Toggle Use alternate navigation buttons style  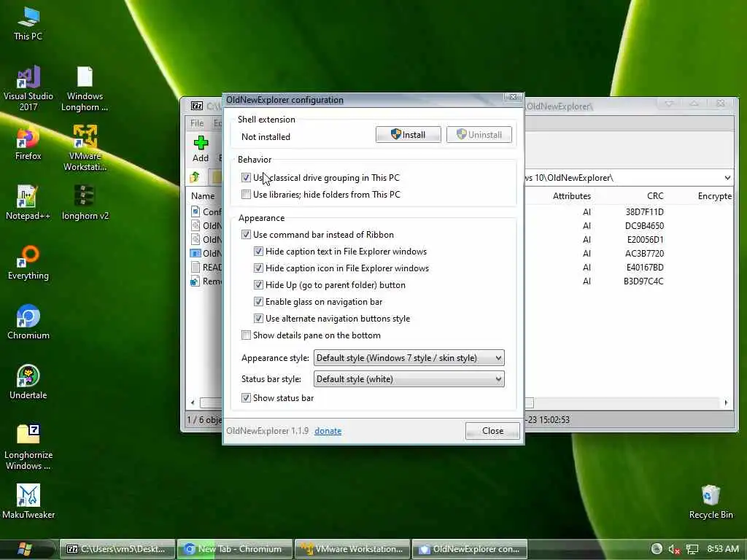coord(258,319)
